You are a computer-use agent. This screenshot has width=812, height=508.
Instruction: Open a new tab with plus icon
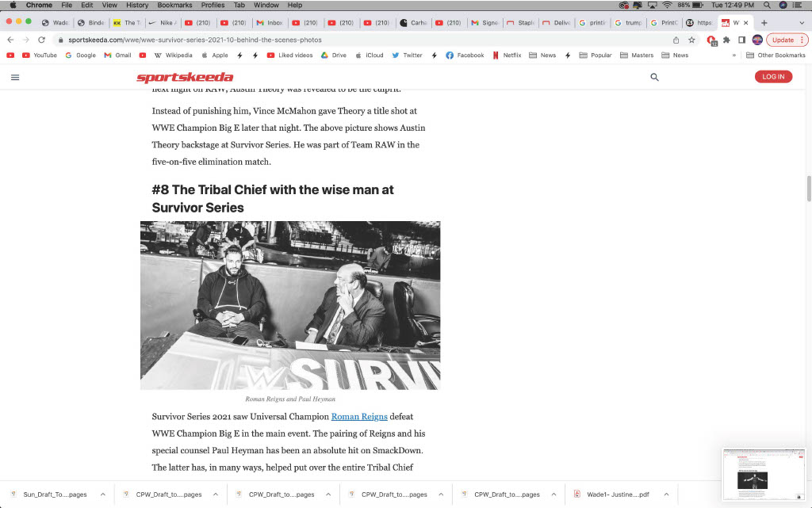click(x=764, y=23)
